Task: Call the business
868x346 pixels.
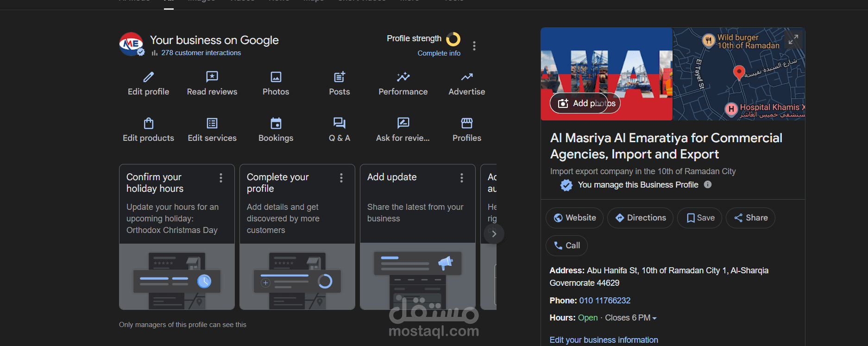Action: click(x=566, y=245)
